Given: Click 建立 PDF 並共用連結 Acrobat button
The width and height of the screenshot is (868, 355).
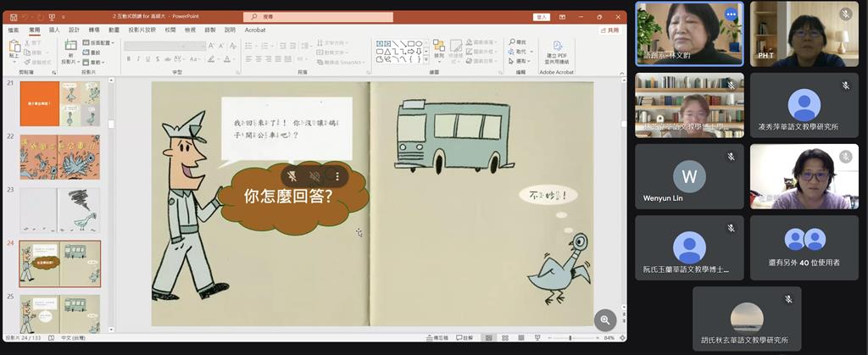Looking at the screenshot, I should coord(557,53).
